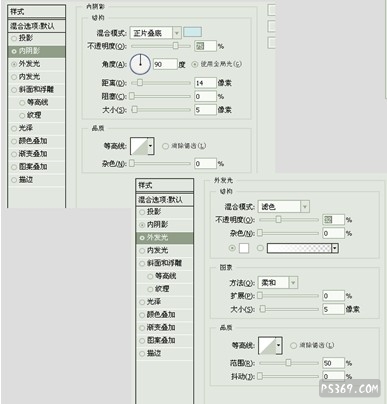Click 范围 range slider
387x404 pixels.
click(289, 363)
